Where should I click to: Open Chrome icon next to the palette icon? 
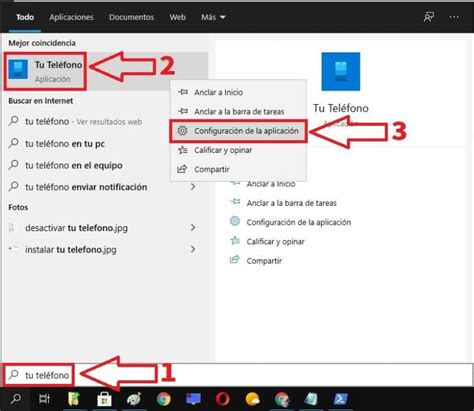click(163, 399)
